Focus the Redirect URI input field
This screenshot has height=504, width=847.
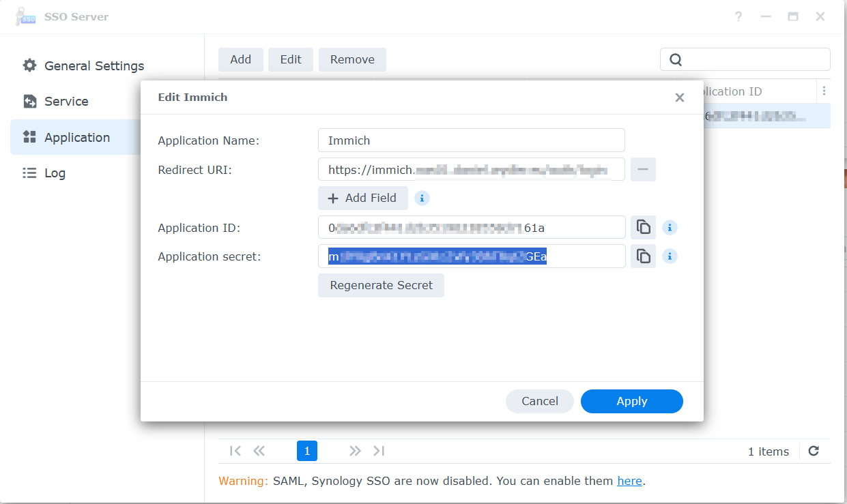click(x=472, y=169)
